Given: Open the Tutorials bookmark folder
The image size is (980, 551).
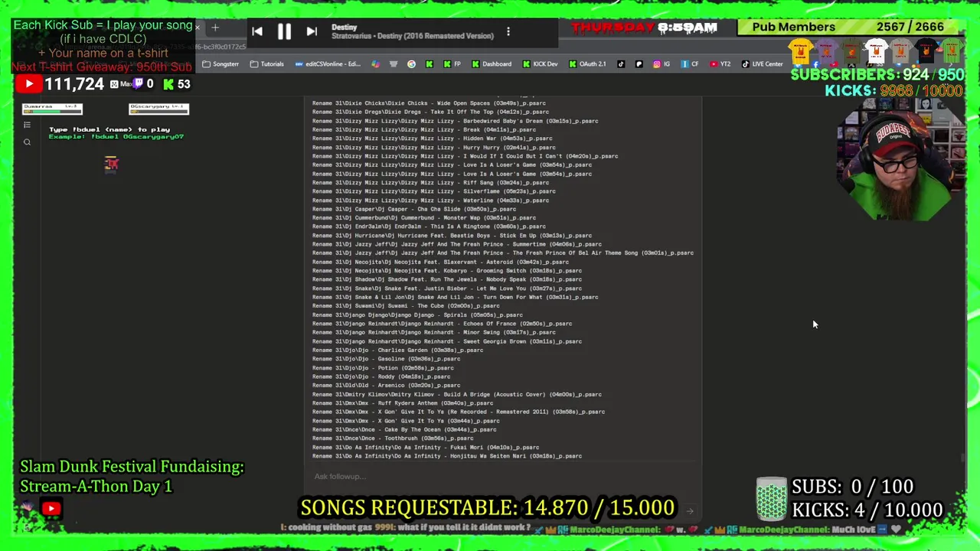Looking at the screenshot, I should (x=266, y=64).
